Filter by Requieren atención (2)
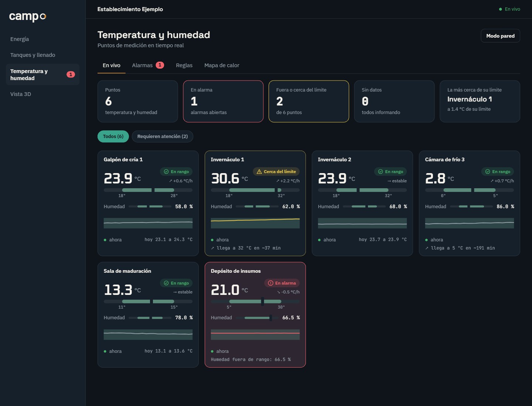Viewport: 532px width, 406px height. [x=163, y=137]
